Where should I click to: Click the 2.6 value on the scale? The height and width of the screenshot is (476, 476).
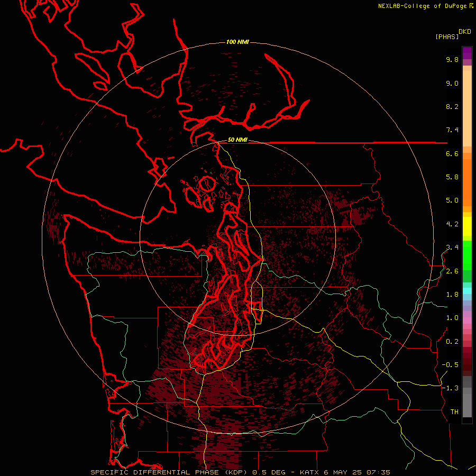point(452,271)
